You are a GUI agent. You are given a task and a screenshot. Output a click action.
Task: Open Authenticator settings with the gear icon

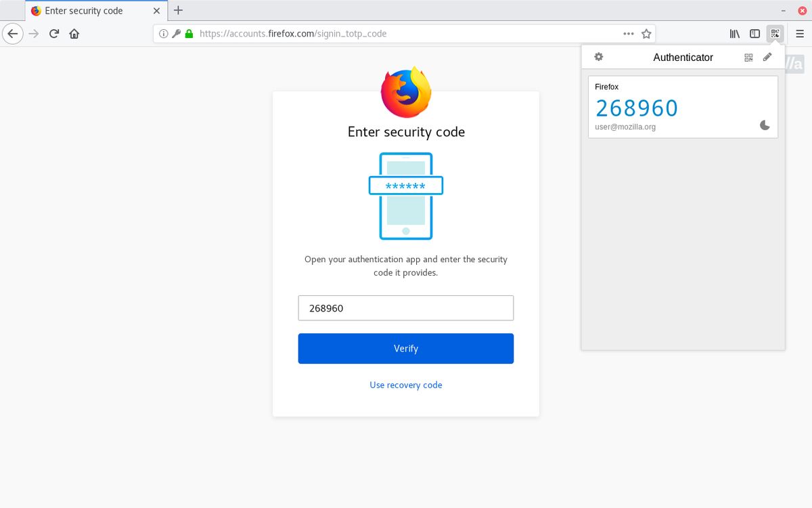pyautogui.click(x=598, y=57)
